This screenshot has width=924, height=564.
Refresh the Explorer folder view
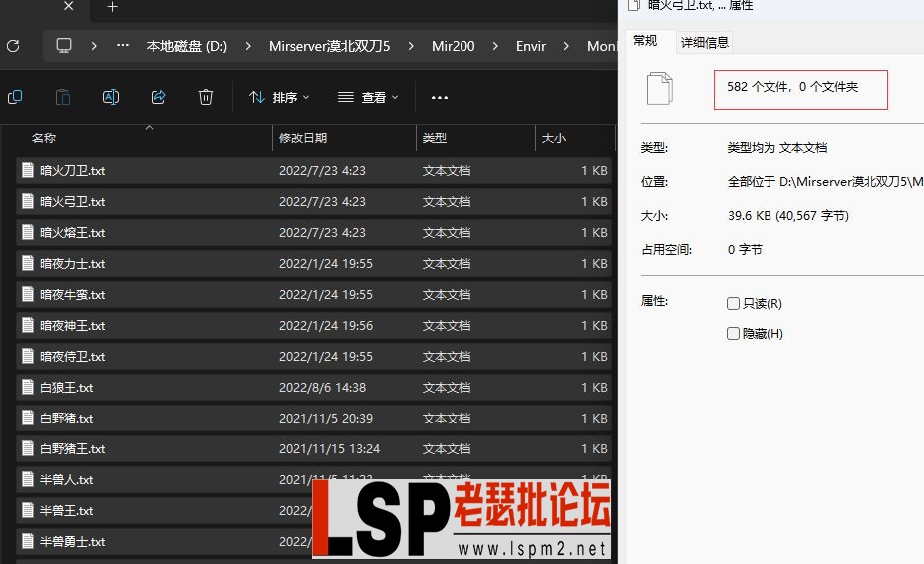tap(13, 46)
